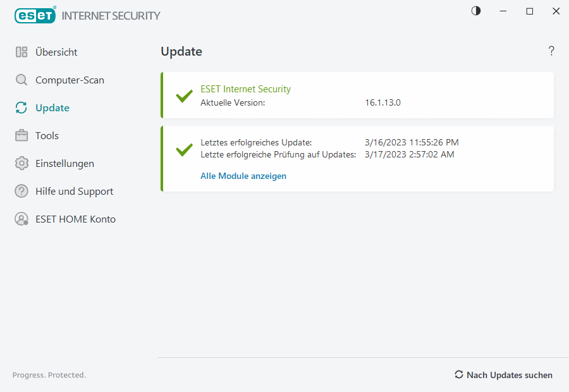Click the ESET HOME Konto user icon

tap(21, 219)
